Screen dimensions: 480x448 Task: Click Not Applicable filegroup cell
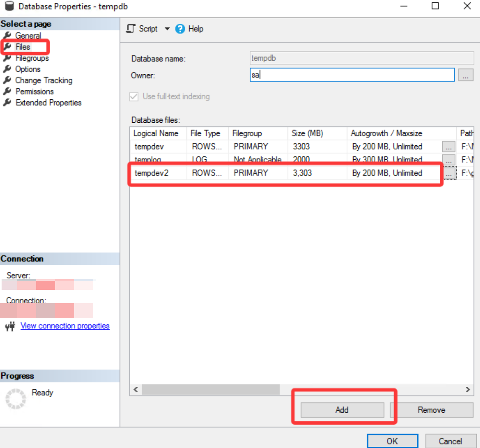pos(258,160)
